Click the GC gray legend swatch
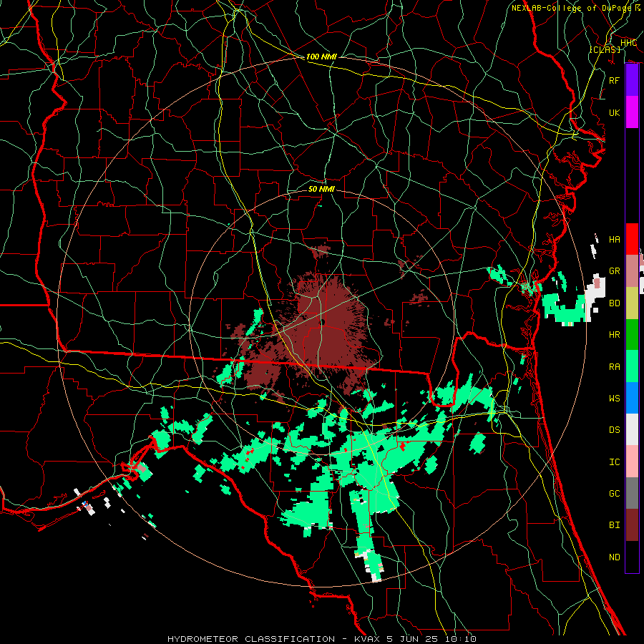644x644 pixels. point(632,493)
